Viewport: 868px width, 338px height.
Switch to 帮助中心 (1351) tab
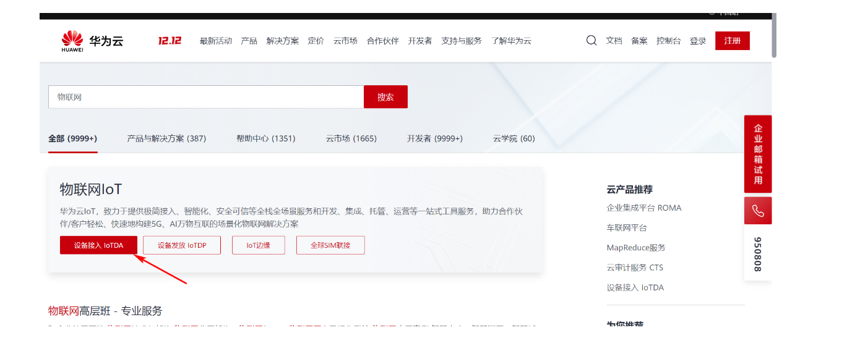point(266,138)
